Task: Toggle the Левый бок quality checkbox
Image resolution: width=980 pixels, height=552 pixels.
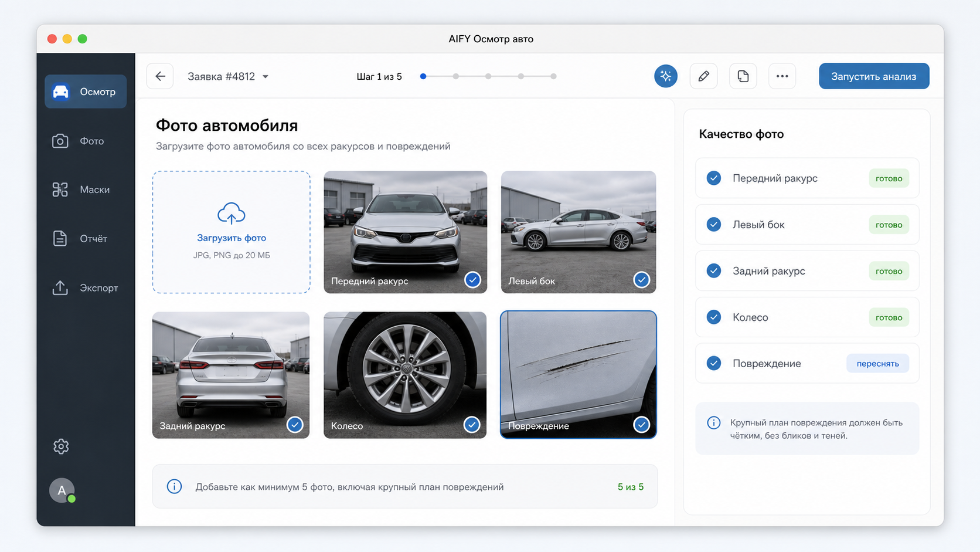Action: click(x=714, y=225)
